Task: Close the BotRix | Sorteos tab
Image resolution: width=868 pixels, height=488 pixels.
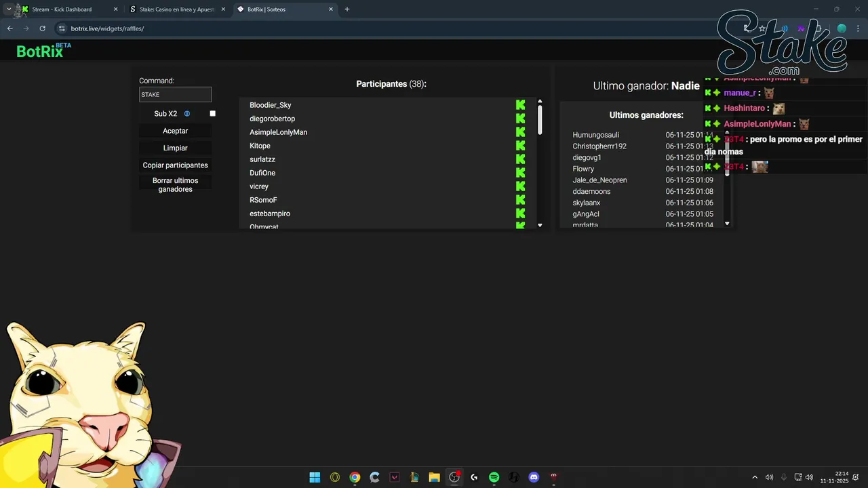Action: (x=331, y=9)
